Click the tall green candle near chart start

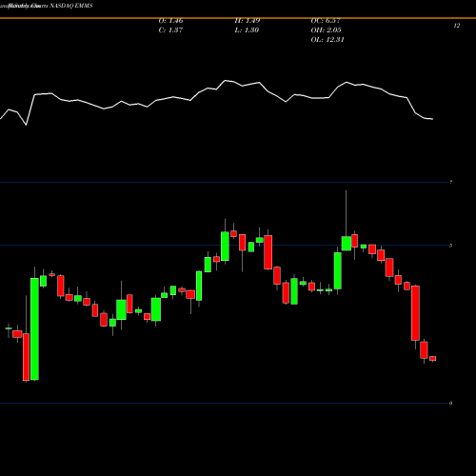34,328
